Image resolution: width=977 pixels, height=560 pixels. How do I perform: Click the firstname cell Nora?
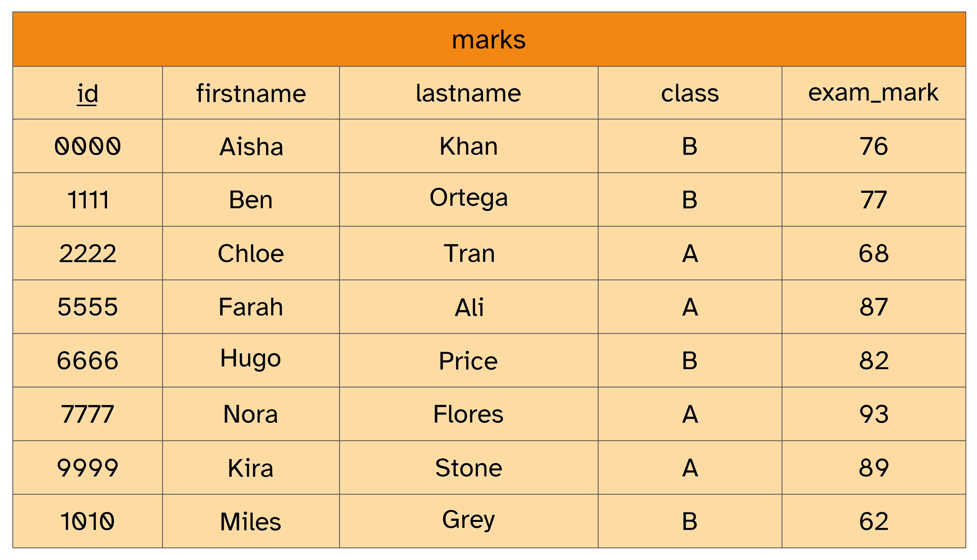251,414
